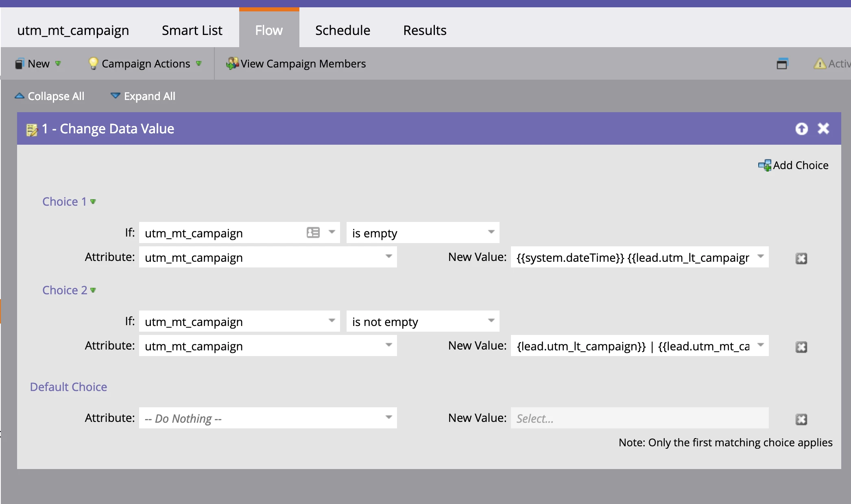Screen dimensions: 851x504
Task: Click the move step up arrow icon
Action: point(801,129)
